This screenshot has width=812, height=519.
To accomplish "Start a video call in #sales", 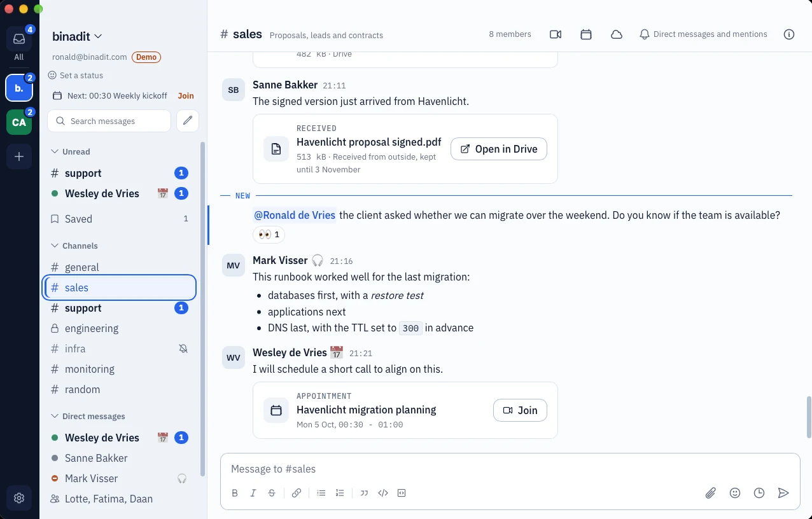I will [x=556, y=34].
